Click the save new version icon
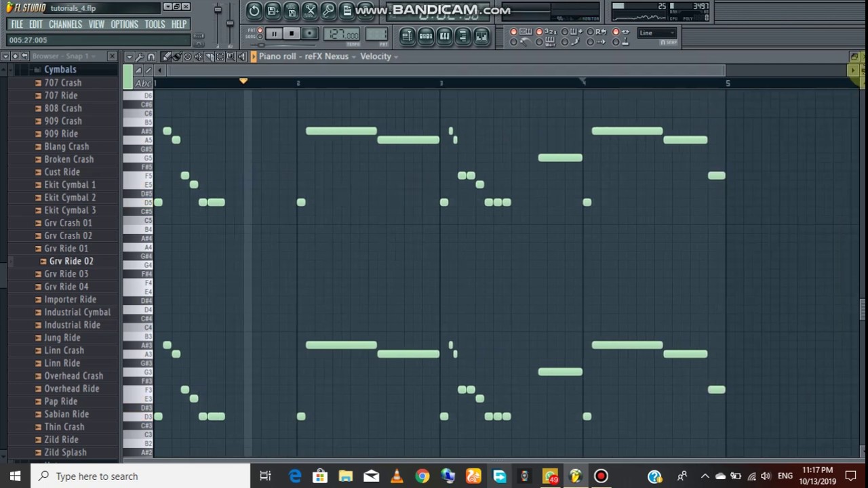The width and height of the screenshot is (868, 488). point(273,10)
